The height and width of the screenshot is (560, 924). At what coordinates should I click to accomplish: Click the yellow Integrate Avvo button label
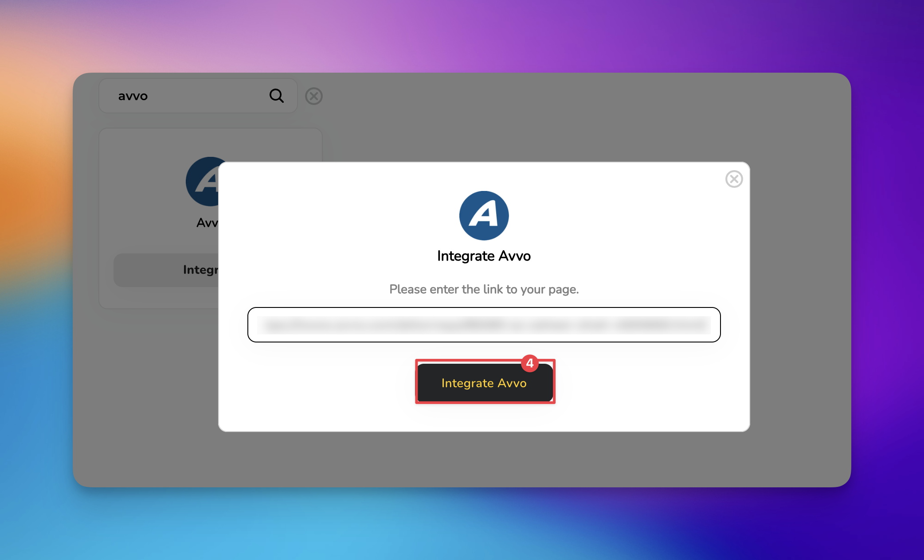(484, 383)
